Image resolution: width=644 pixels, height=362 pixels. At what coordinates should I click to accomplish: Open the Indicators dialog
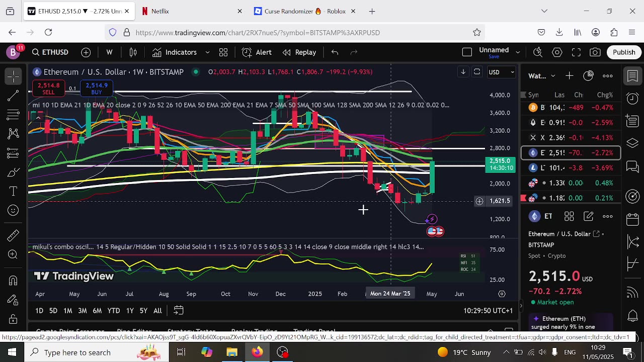tap(175, 52)
